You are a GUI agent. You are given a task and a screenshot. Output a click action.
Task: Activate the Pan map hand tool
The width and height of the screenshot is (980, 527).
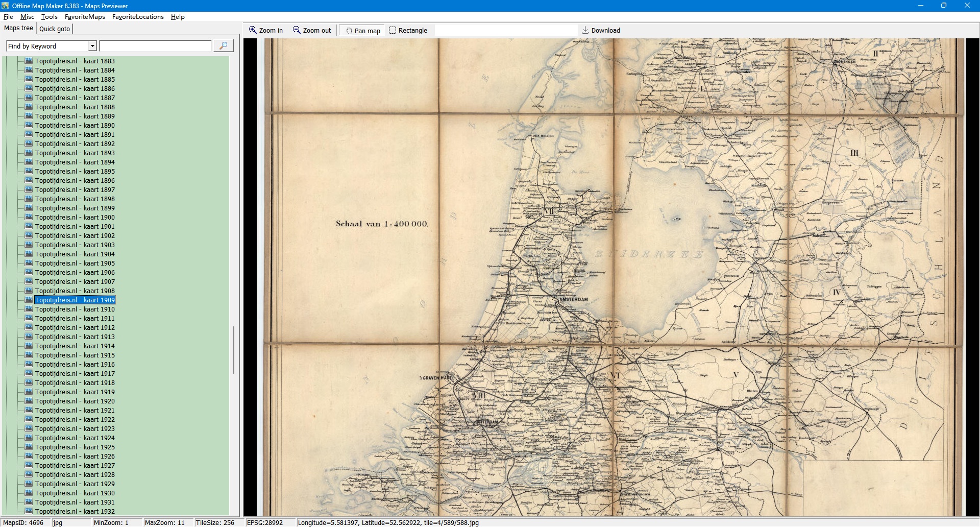pos(350,31)
